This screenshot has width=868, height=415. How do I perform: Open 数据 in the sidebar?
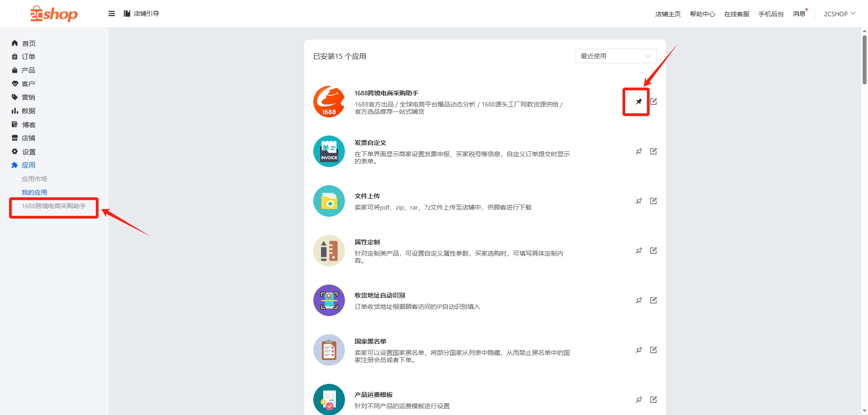pyautogui.click(x=28, y=111)
